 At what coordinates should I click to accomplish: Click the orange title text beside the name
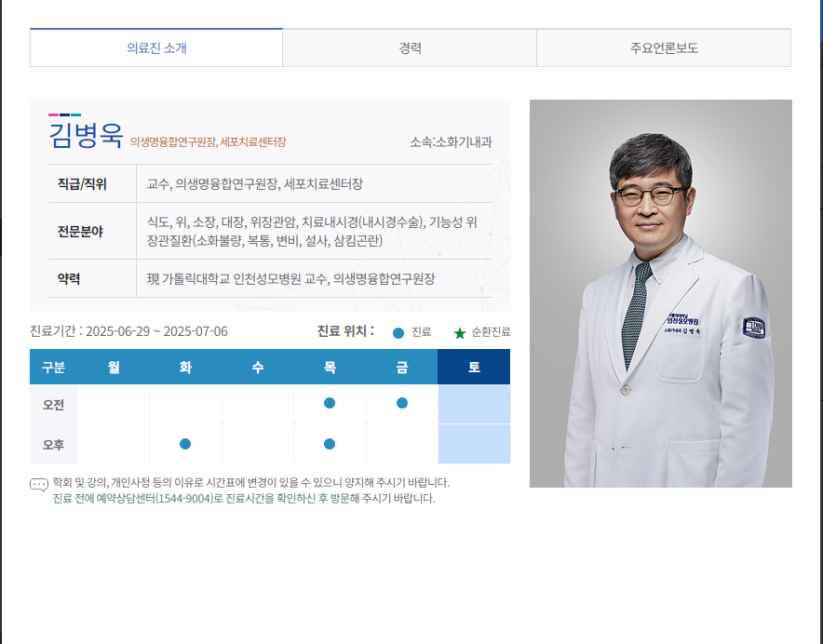208,141
